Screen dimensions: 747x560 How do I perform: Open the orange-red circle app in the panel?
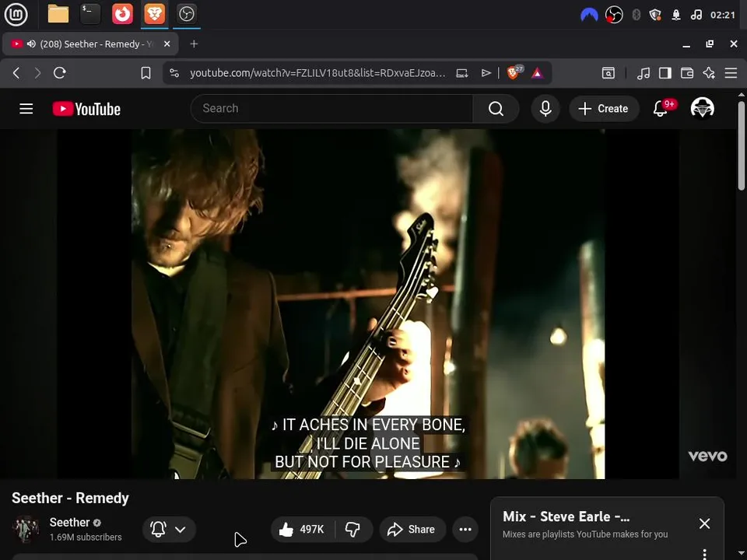click(x=122, y=14)
